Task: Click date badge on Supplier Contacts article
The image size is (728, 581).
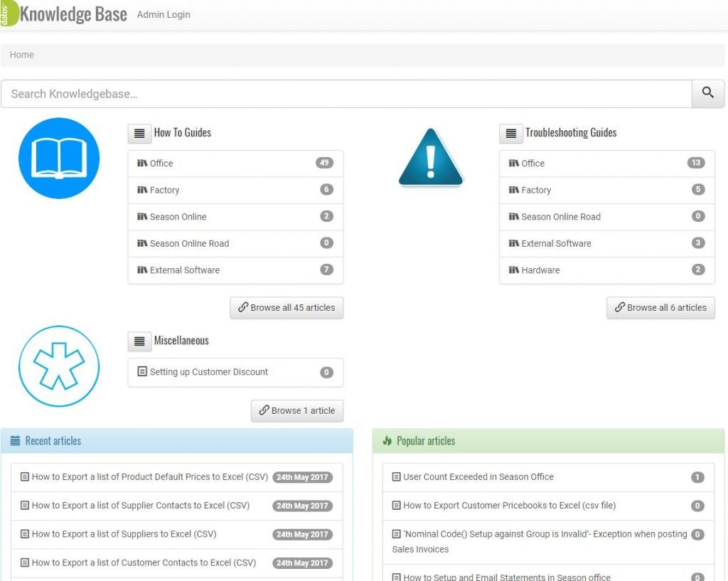Action: pos(302,506)
